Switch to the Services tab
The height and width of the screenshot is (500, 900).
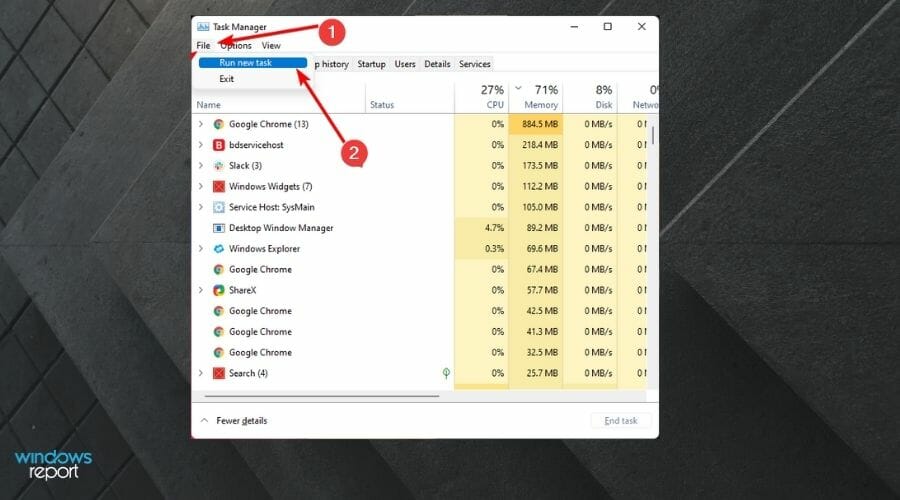point(475,64)
